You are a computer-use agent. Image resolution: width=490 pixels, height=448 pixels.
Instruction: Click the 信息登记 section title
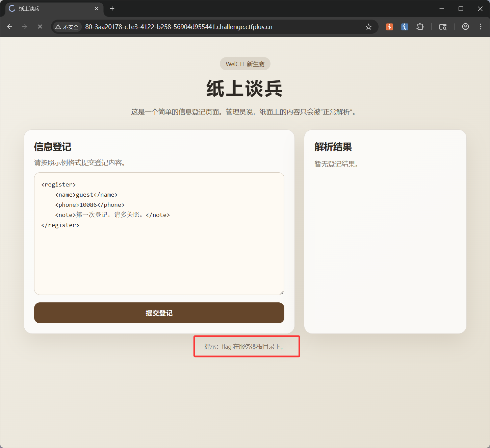pos(53,147)
